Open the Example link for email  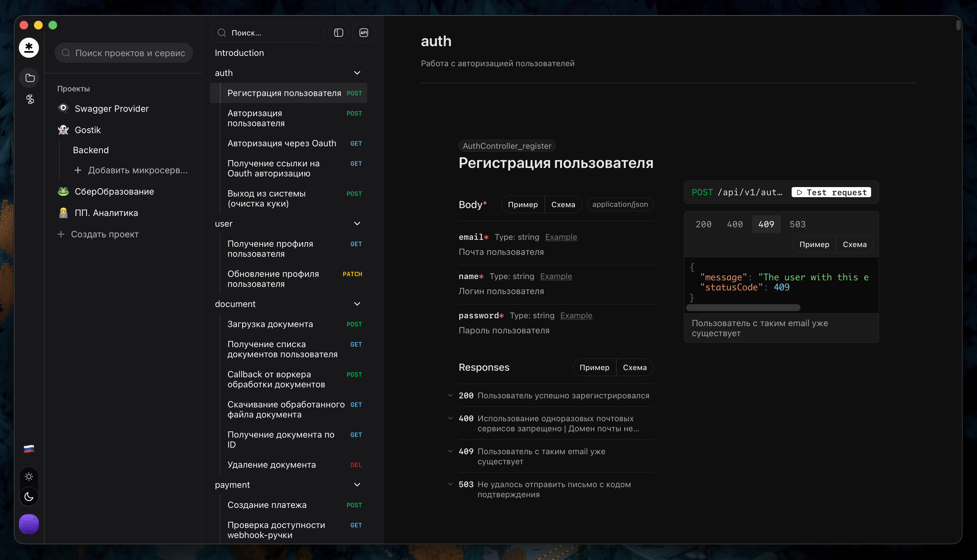[561, 237]
